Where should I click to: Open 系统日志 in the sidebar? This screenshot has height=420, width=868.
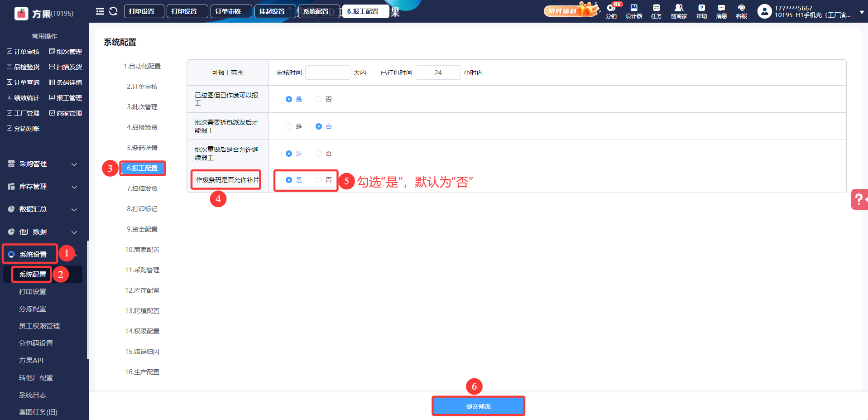33,395
